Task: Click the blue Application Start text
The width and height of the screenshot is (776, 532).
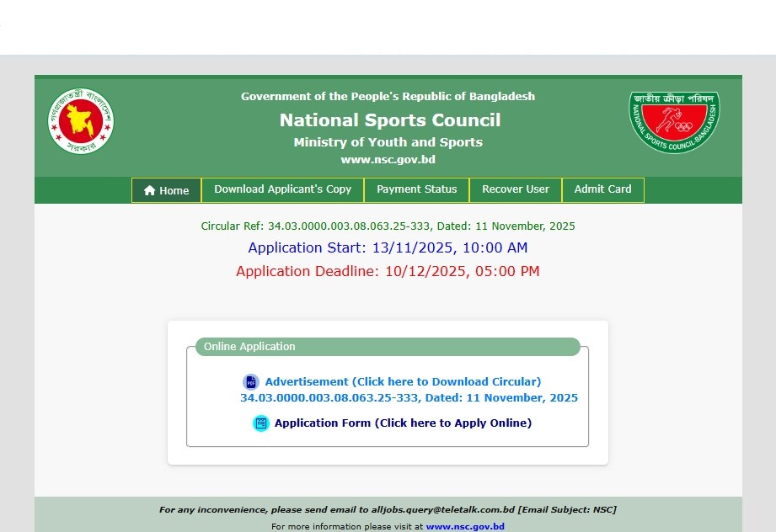Action: (x=388, y=248)
